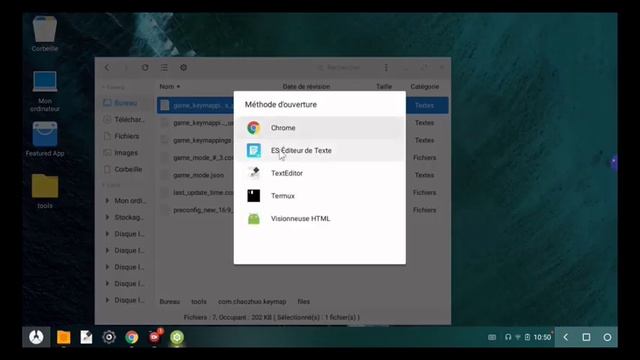The image size is (640, 360).
Task: Open the Featured App desktop icon
Action: 45,139
